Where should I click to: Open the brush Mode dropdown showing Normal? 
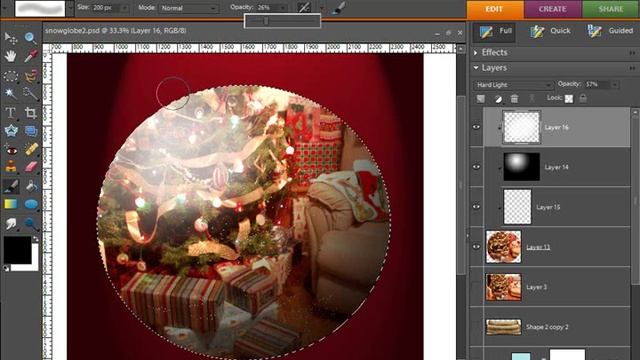189,8
